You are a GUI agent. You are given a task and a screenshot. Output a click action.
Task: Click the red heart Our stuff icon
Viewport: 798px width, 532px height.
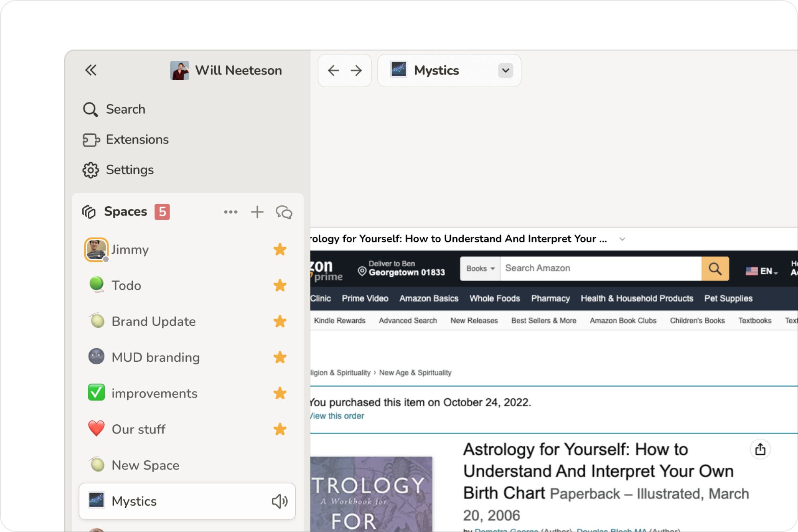click(96, 429)
